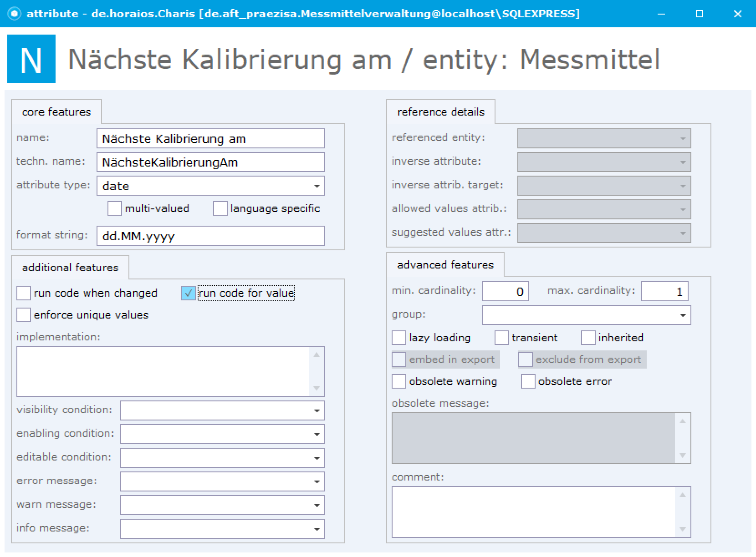Viewport: 756px width, 557px height.
Task: Select the advanced features tab
Action: 445,265
